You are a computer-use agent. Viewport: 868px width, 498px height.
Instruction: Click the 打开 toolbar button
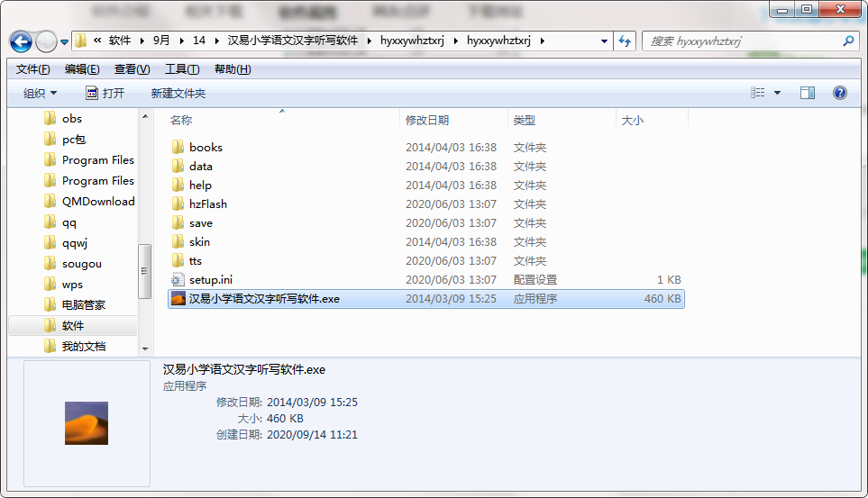point(105,93)
